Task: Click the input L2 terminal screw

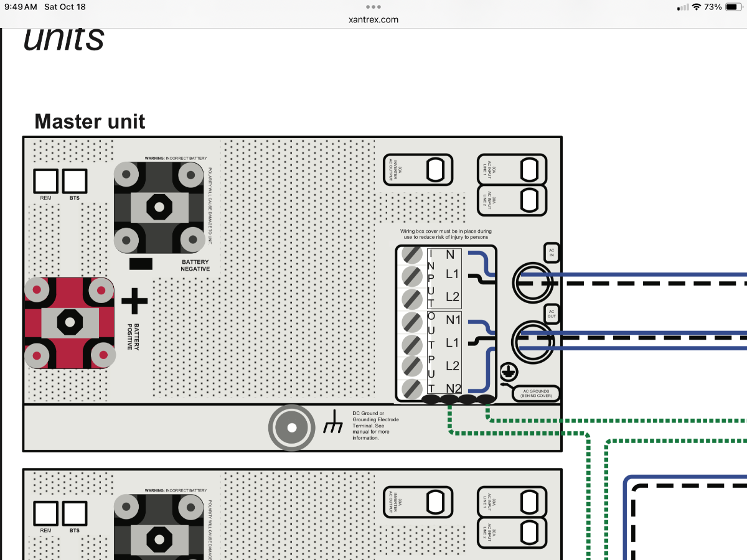Action: coord(411,298)
